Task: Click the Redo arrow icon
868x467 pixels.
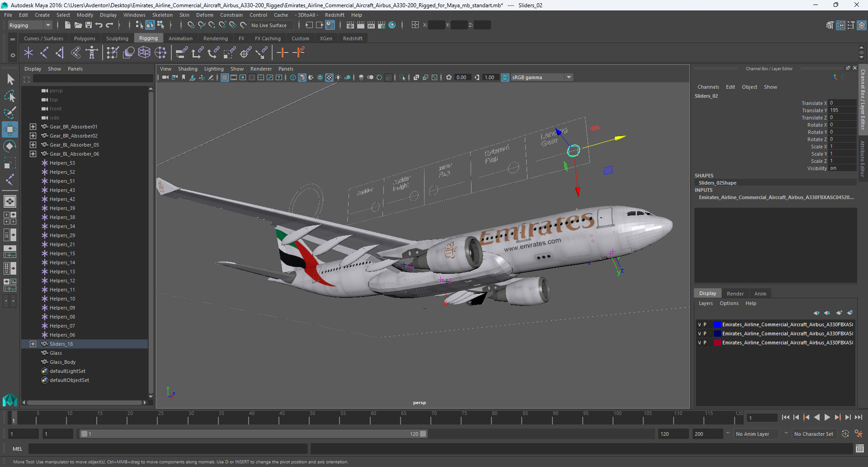Action: coord(109,25)
